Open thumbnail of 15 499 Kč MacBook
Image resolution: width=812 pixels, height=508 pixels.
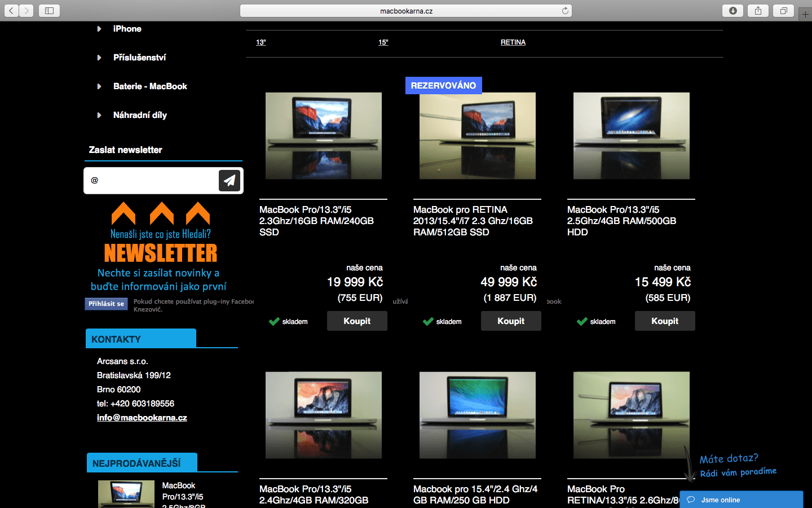(632, 136)
